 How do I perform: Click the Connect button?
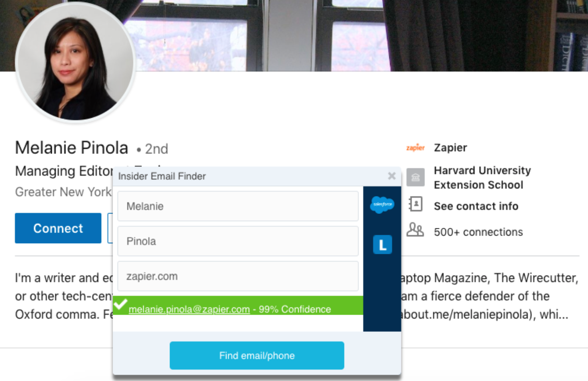pyautogui.click(x=58, y=228)
